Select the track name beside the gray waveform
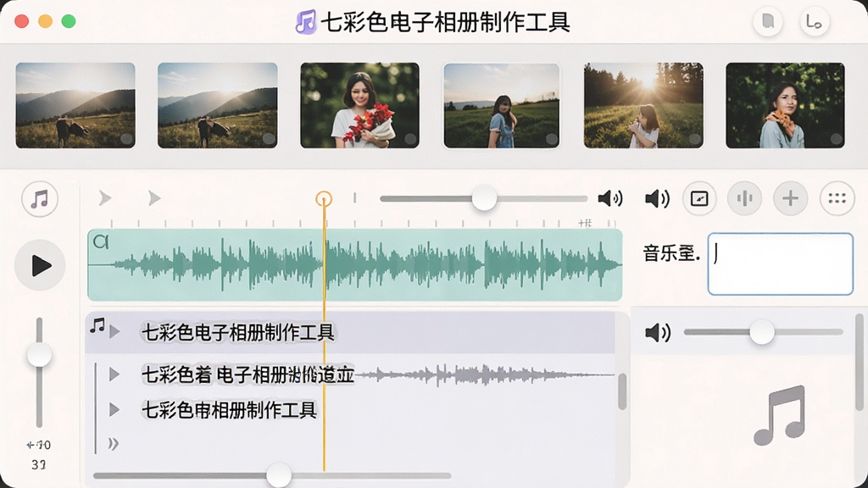 (248, 374)
